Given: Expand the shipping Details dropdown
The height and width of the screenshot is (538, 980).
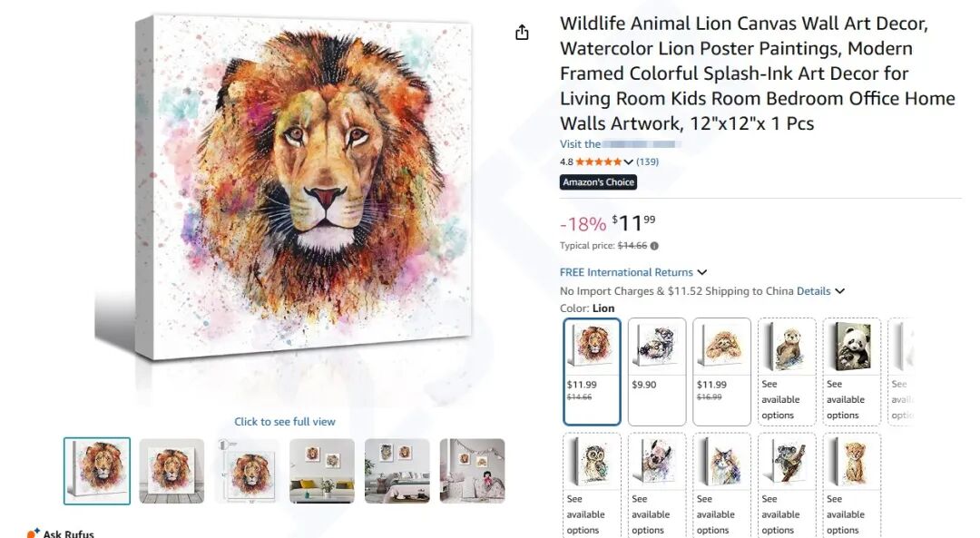Looking at the screenshot, I should pos(839,291).
